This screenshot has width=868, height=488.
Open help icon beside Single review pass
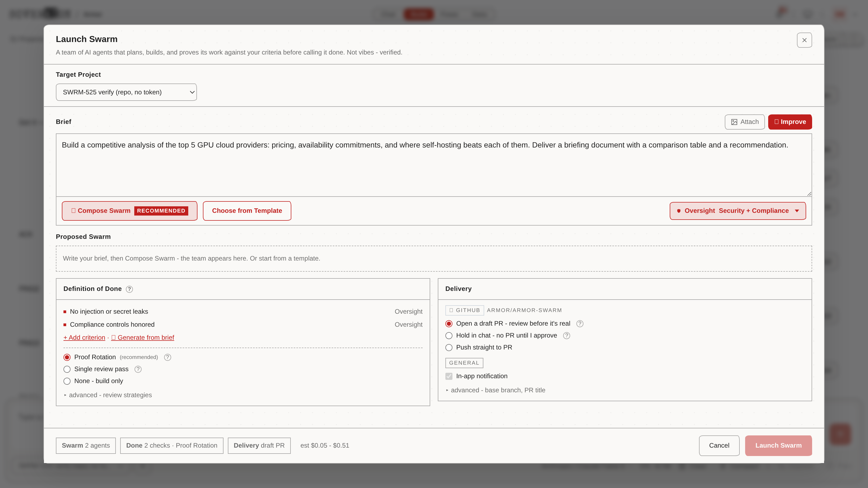(138, 369)
